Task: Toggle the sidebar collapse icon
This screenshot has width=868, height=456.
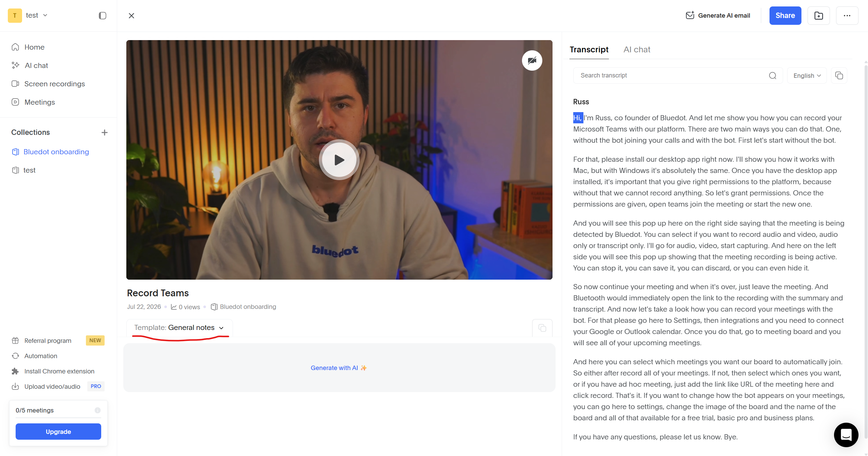Action: [103, 16]
